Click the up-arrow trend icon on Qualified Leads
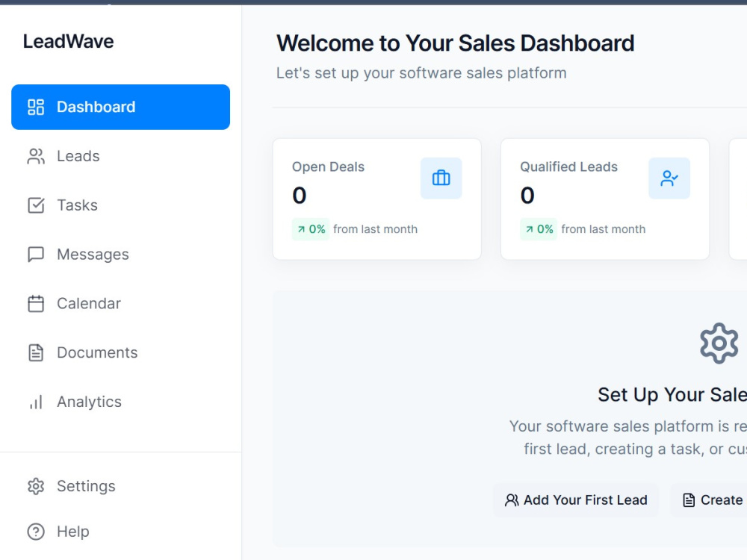The image size is (747, 560). pos(530,229)
